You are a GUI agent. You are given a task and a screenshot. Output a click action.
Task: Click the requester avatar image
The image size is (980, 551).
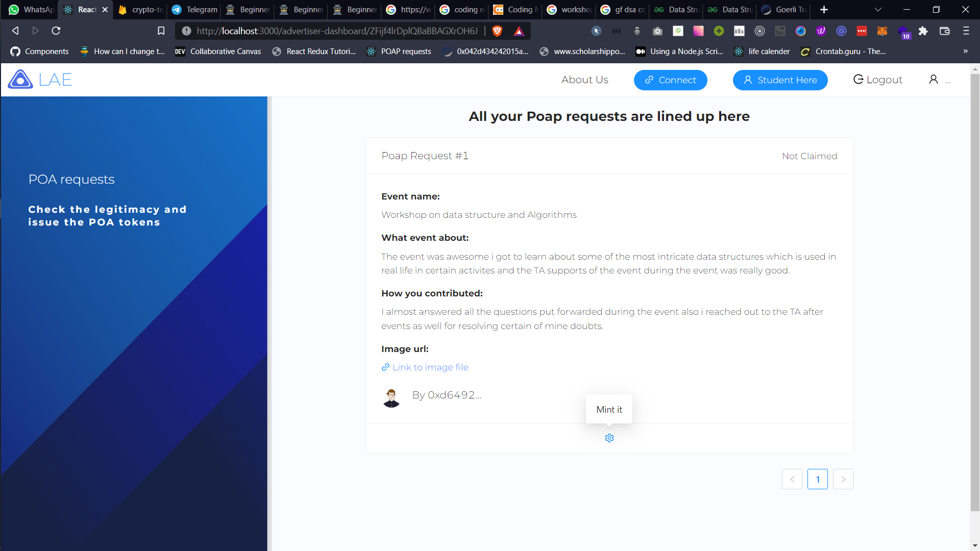(391, 397)
